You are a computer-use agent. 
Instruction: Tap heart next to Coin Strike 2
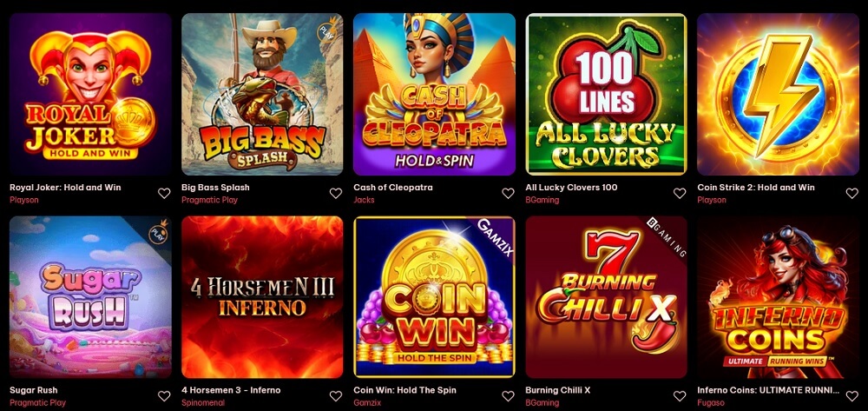click(852, 193)
